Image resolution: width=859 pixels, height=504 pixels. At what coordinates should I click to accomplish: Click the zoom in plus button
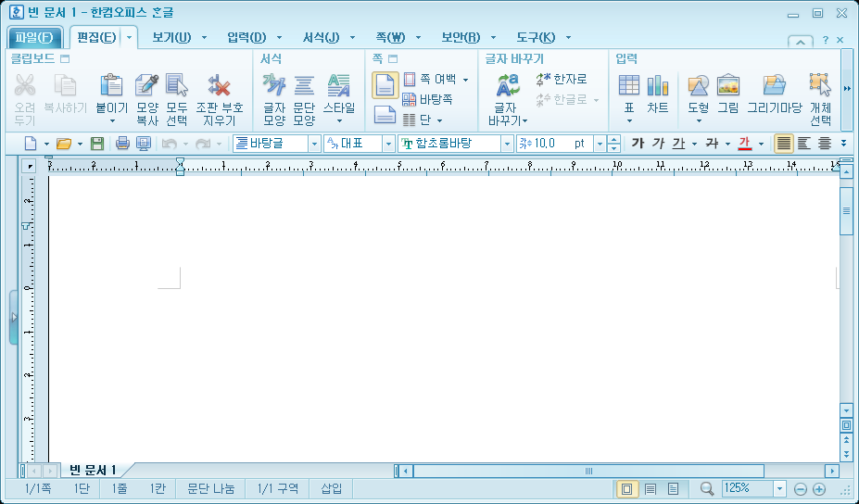(819, 489)
